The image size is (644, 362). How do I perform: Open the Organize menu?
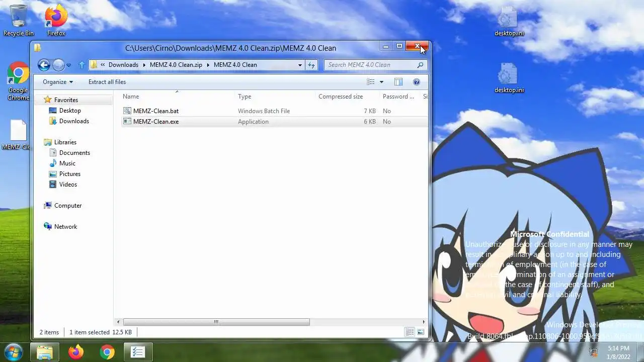[x=57, y=82]
